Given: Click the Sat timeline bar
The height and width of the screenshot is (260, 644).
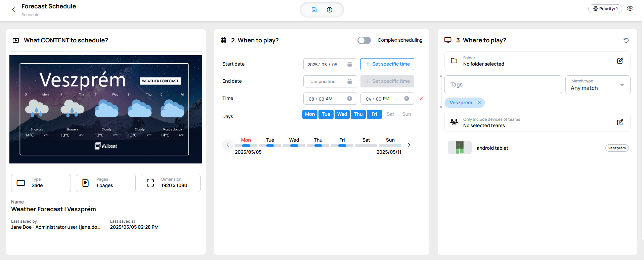Looking at the screenshot, I should [366, 146].
